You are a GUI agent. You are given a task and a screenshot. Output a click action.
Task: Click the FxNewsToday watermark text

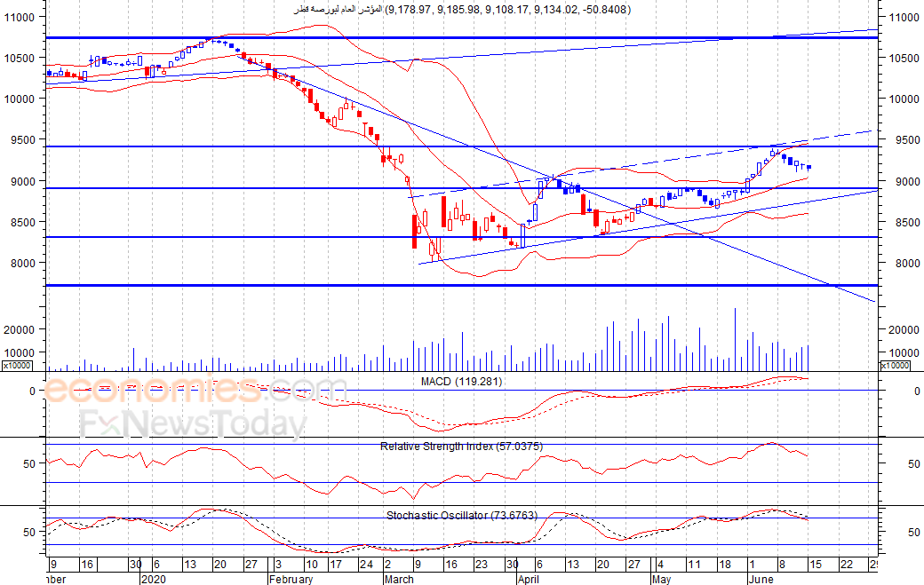point(194,423)
